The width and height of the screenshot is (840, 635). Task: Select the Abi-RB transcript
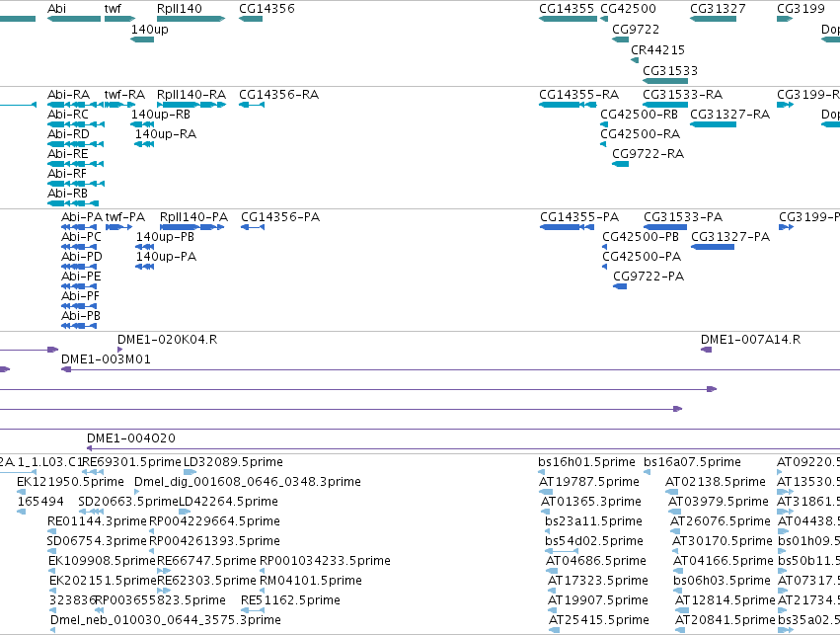click(x=73, y=203)
